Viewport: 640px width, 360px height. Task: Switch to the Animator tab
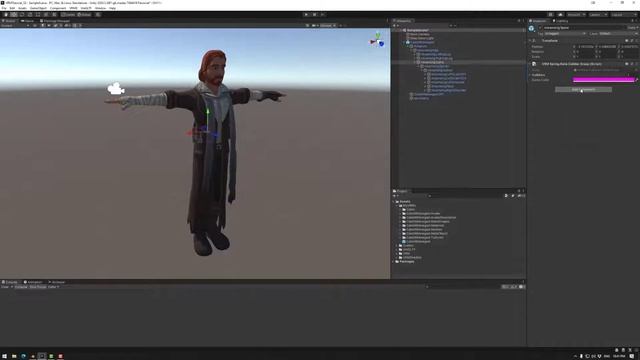[57, 282]
